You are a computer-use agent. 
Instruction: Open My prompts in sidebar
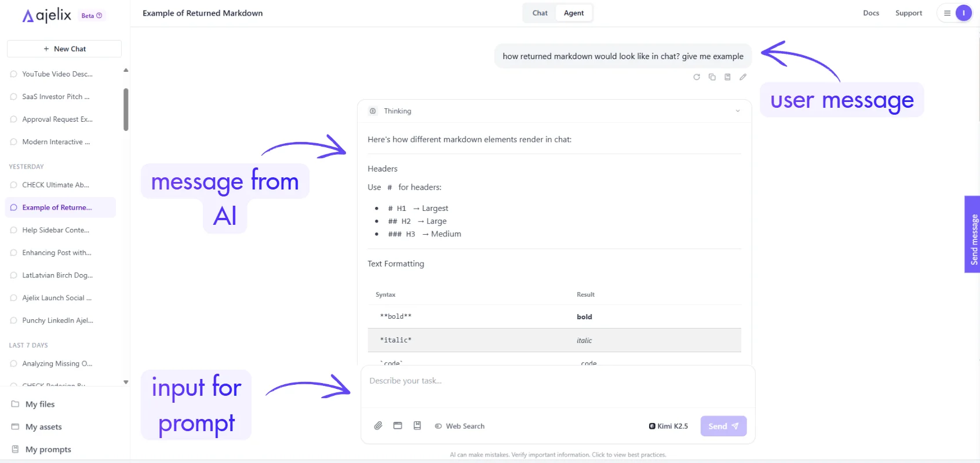click(48, 450)
